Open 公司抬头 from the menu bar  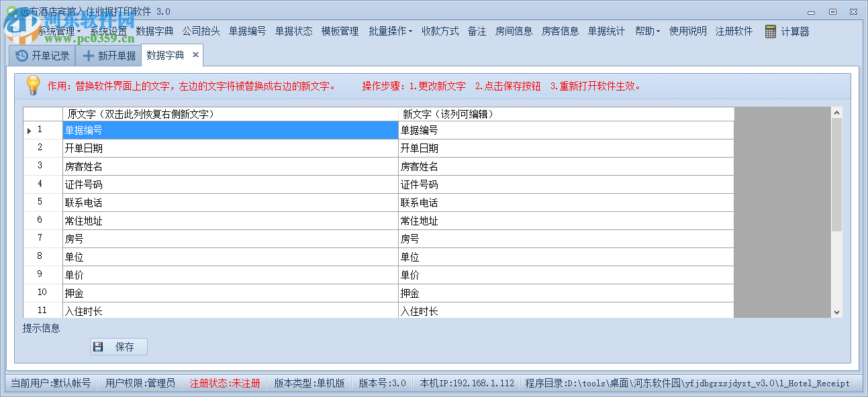pyautogui.click(x=201, y=31)
